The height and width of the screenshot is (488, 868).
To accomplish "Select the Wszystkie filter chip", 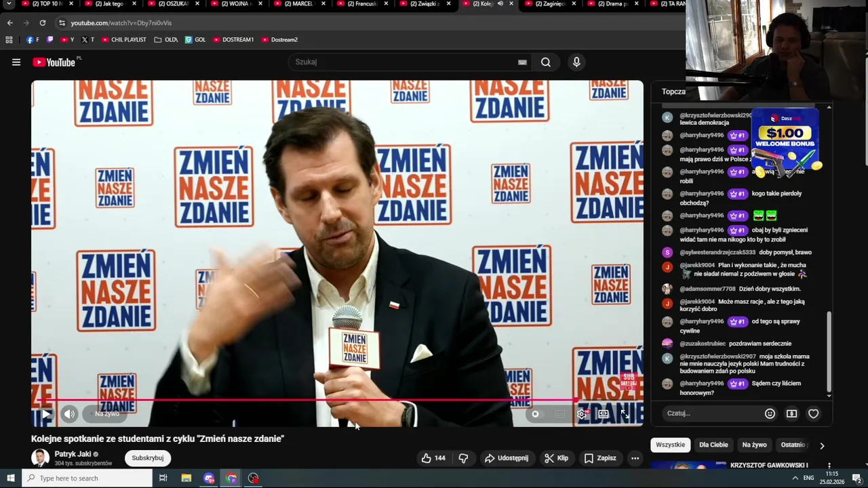I will click(671, 445).
